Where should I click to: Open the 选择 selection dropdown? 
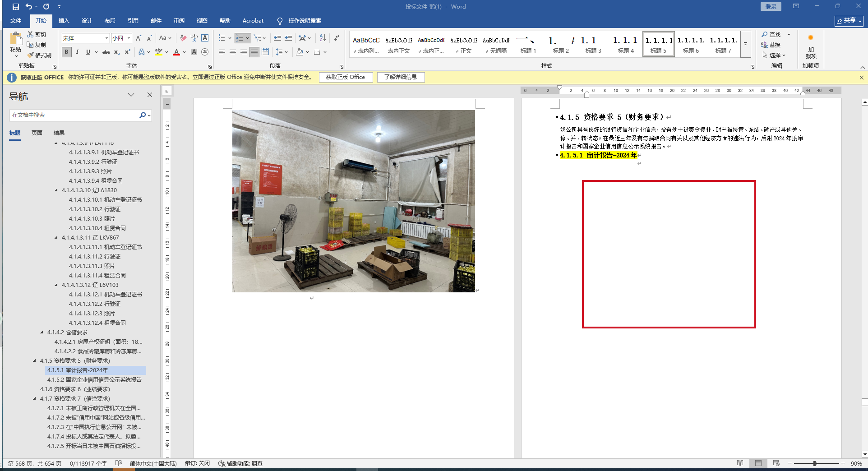tap(774, 55)
